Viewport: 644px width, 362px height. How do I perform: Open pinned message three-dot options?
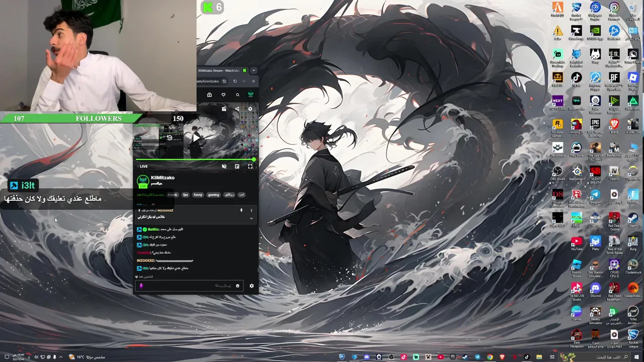click(252, 210)
